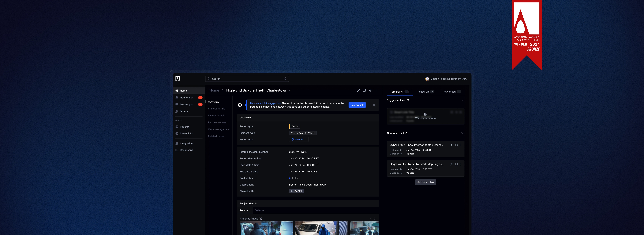Open the Cyber Fraud Rings confirmed link title
Viewport: 644px width, 235px height.
416,145
